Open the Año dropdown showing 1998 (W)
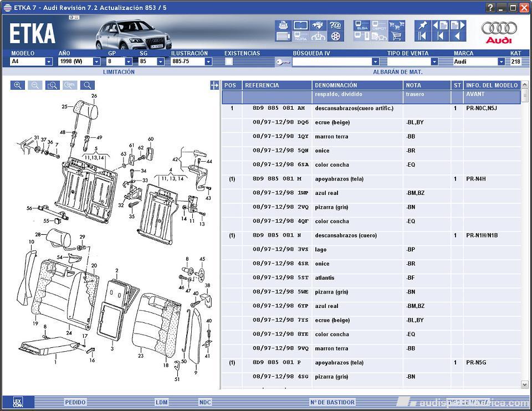 pos(96,61)
